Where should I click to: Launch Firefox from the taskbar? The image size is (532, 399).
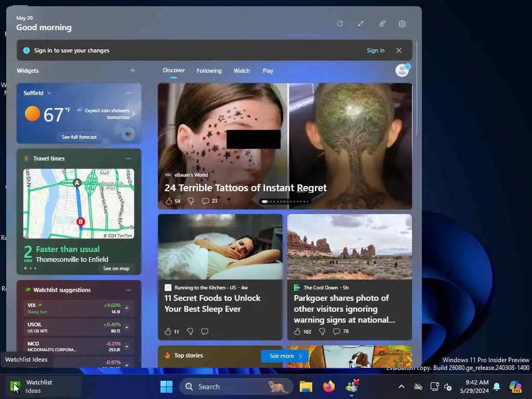[x=328, y=387]
